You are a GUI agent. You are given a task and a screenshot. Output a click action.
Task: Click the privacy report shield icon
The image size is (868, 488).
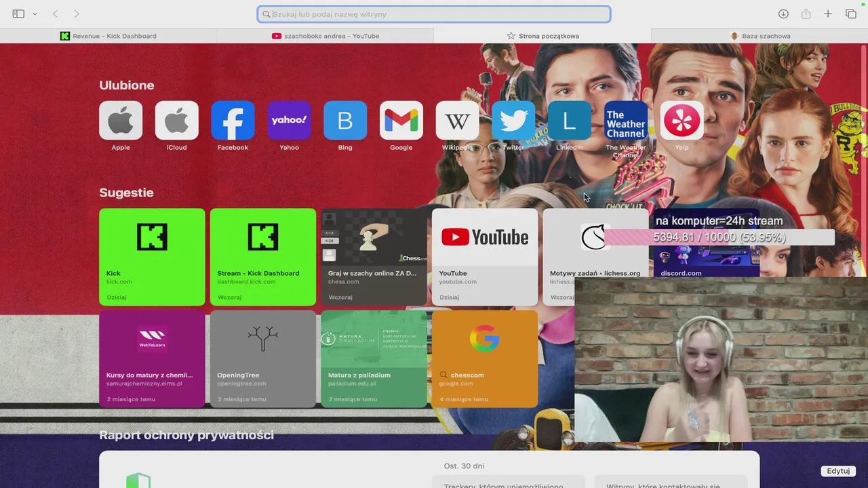138,481
